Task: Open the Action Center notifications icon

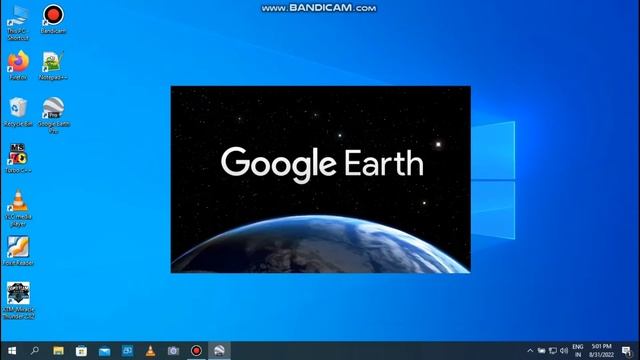Action: (x=627, y=351)
